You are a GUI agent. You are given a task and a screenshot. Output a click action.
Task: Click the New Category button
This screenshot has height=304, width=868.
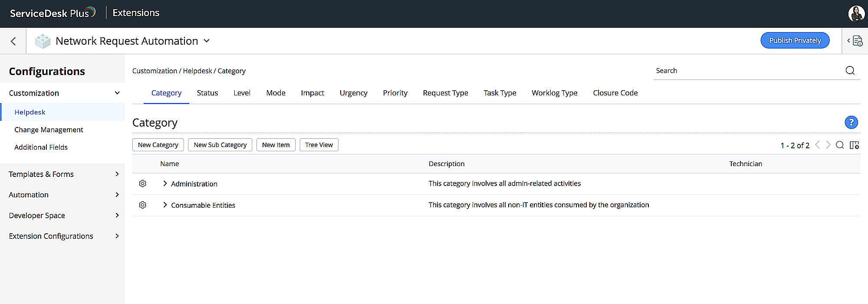[158, 145]
